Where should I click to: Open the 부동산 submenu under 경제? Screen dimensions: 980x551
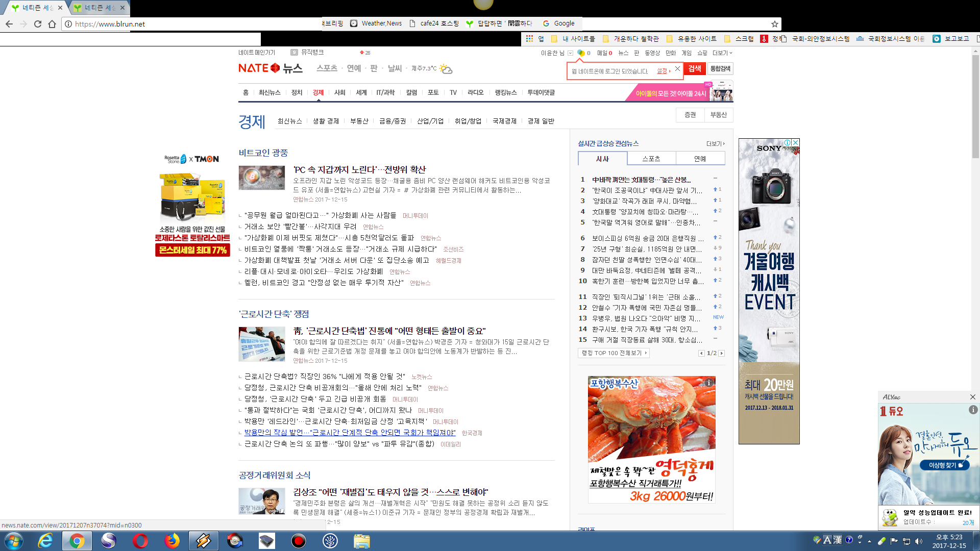[x=359, y=121]
